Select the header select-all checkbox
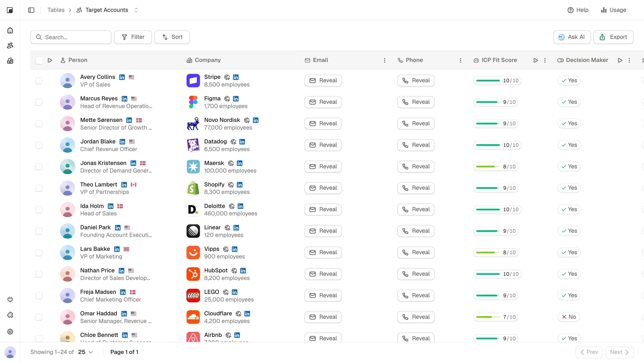The height and width of the screenshot is (362, 644). [39, 60]
